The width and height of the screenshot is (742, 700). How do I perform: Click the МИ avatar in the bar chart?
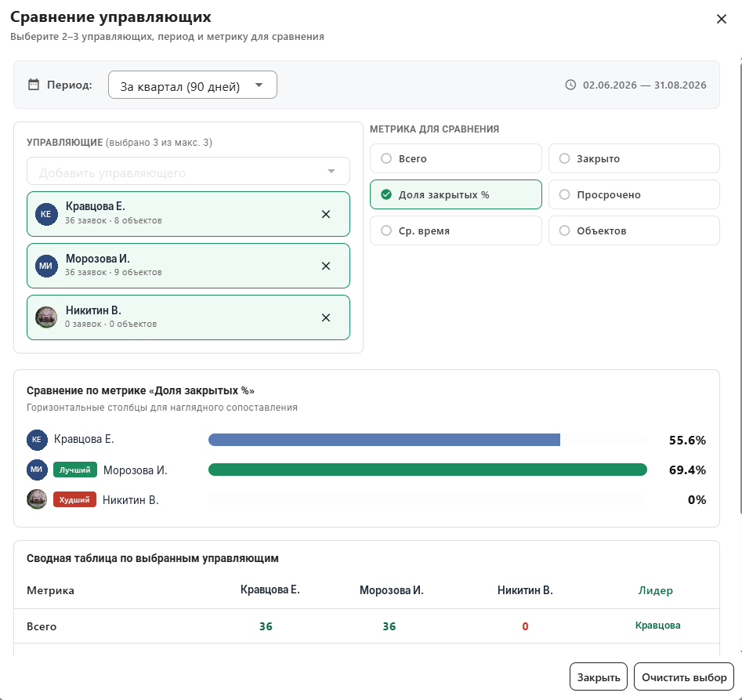[x=37, y=470]
